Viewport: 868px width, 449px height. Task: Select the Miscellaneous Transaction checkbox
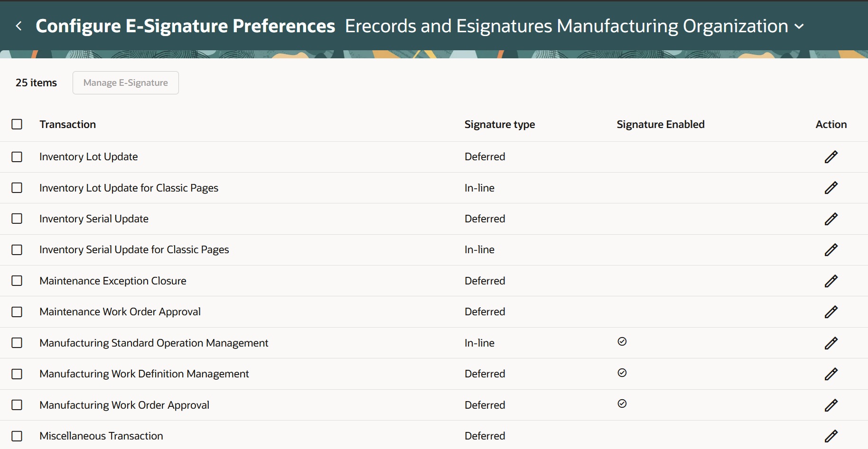[17, 436]
